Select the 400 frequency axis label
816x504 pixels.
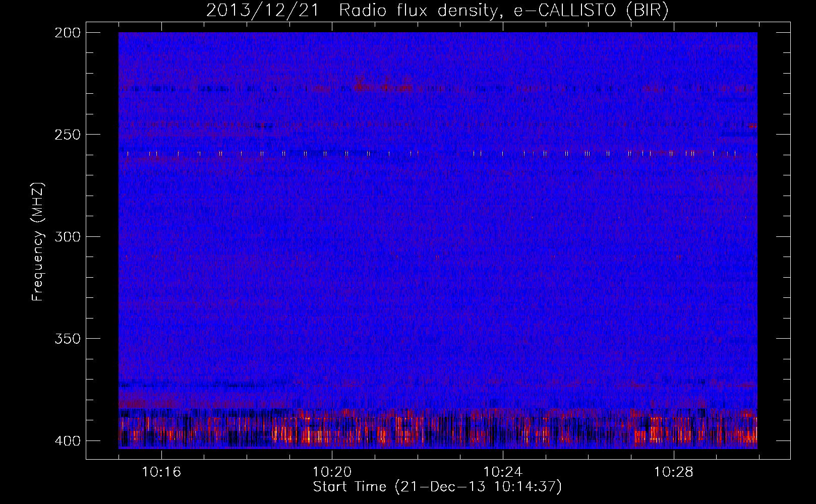tap(68, 441)
